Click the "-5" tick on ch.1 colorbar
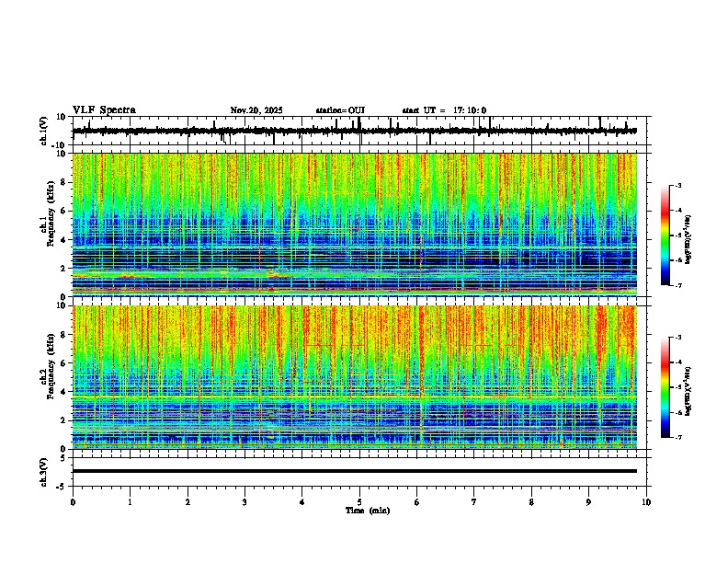Viewport: 728px width, 563px height. pos(677,236)
